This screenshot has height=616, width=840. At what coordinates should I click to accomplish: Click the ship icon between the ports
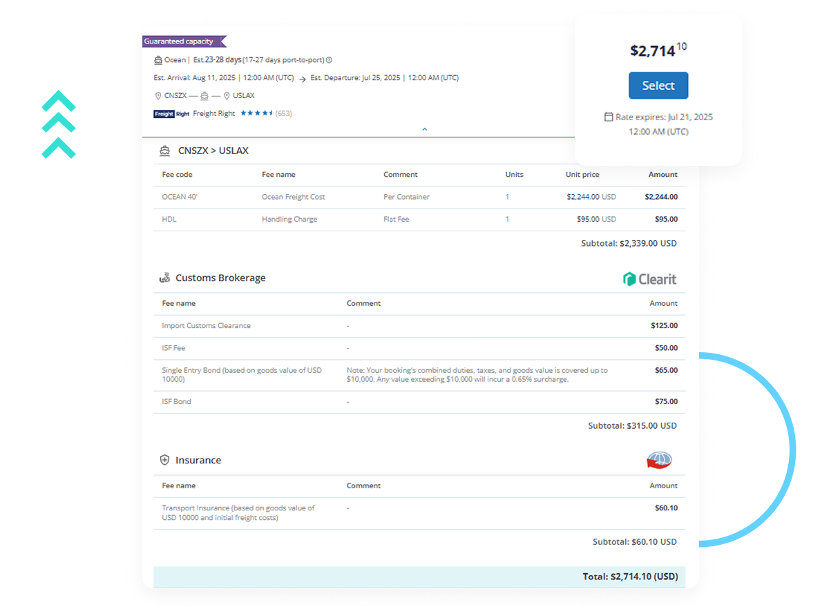[x=204, y=96]
